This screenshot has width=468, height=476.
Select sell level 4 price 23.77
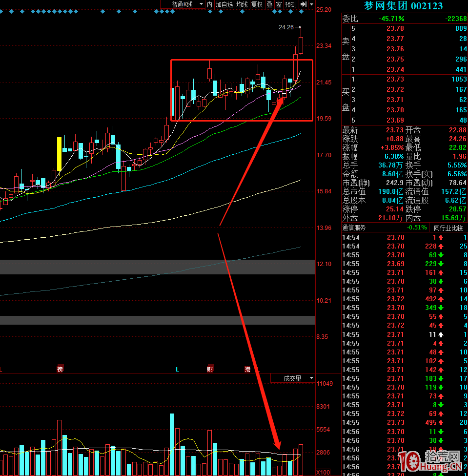coord(395,39)
